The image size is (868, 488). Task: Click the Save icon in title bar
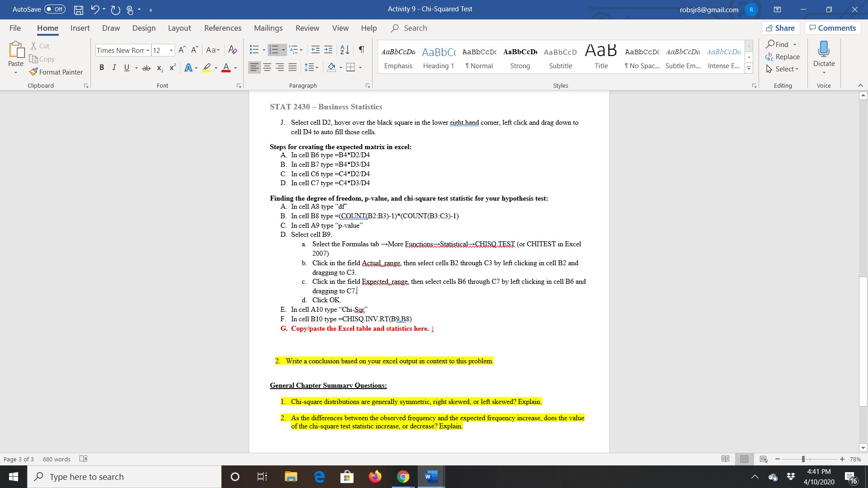[x=78, y=9]
